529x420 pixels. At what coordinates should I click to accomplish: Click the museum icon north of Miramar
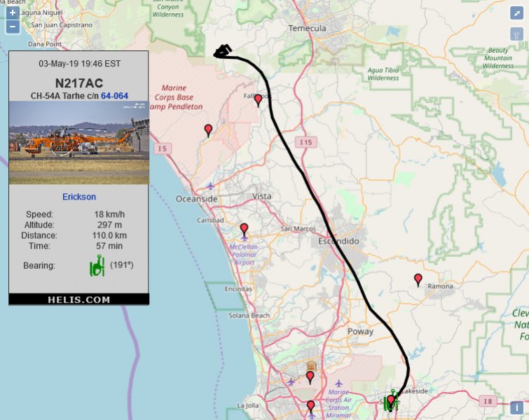click(311, 365)
